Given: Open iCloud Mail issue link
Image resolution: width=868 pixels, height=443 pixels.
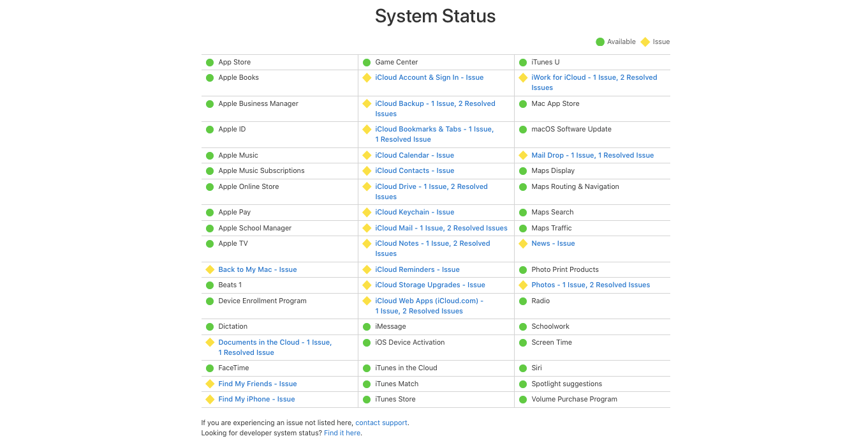Looking at the screenshot, I should point(441,228).
